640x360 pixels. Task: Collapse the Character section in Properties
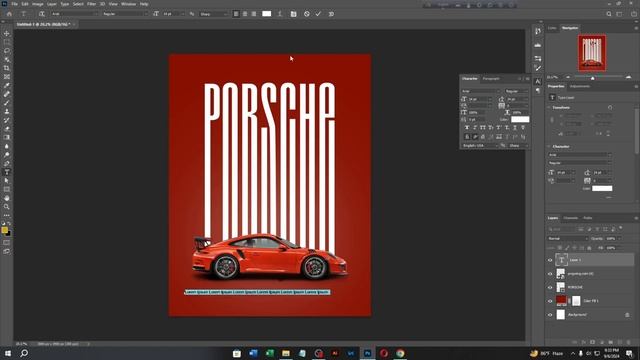pos(549,146)
